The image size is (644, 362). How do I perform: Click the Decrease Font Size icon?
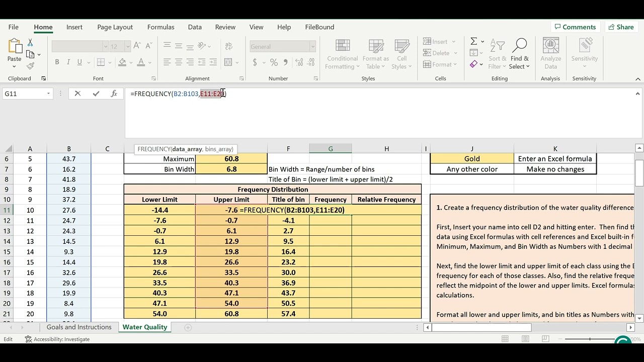pyautogui.click(x=149, y=46)
